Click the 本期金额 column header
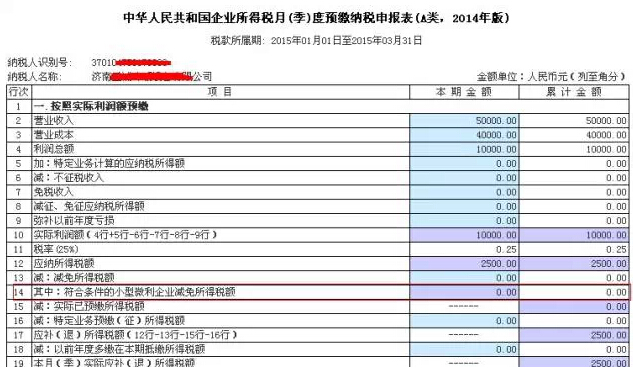This screenshot has width=633, height=372. tap(464, 92)
